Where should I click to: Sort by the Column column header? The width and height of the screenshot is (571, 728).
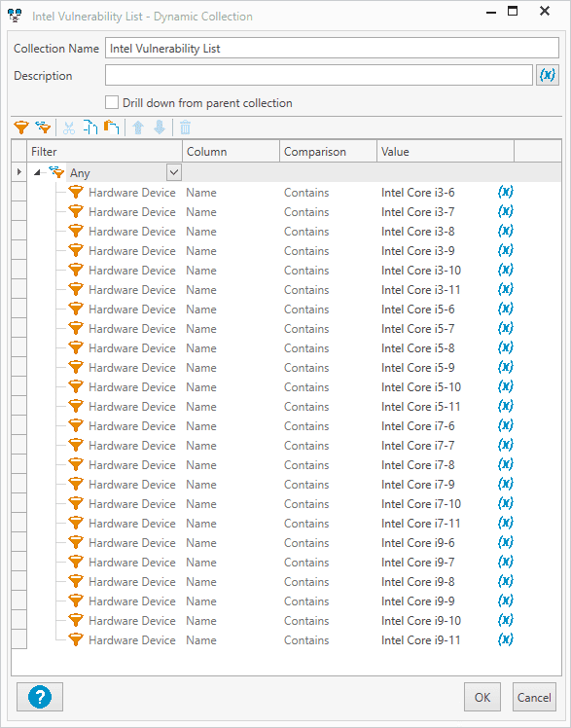[231, 152]
